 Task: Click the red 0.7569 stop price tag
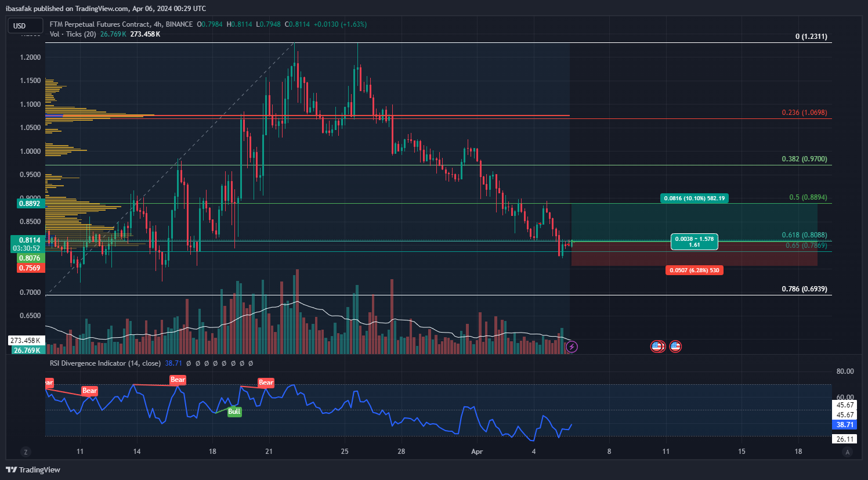click(x=30, y=268)
